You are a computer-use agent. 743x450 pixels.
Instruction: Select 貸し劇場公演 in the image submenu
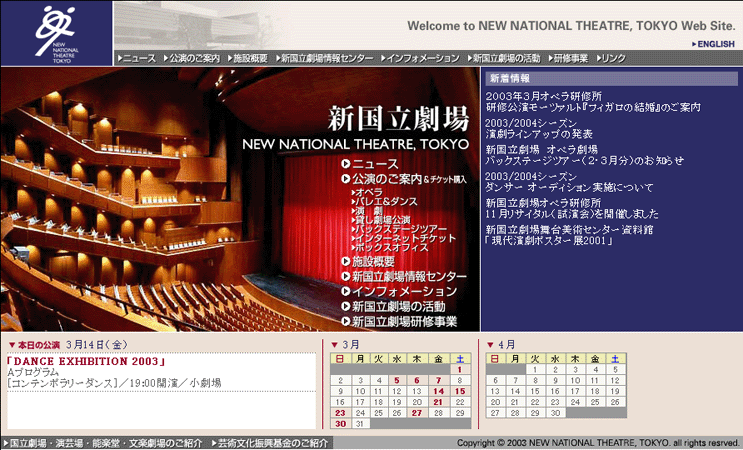tap(381, 220)
